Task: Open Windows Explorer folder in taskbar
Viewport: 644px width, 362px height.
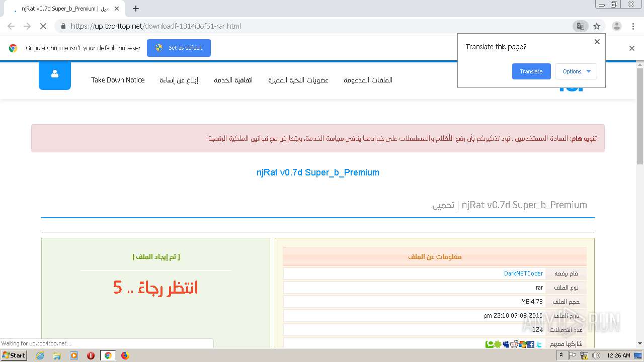Action: [57, 355]
